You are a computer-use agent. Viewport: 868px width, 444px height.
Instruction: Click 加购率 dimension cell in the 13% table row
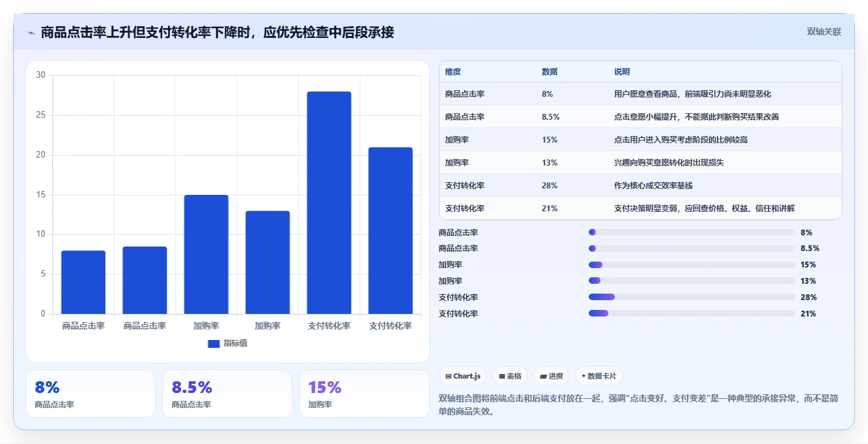[457, 163]
